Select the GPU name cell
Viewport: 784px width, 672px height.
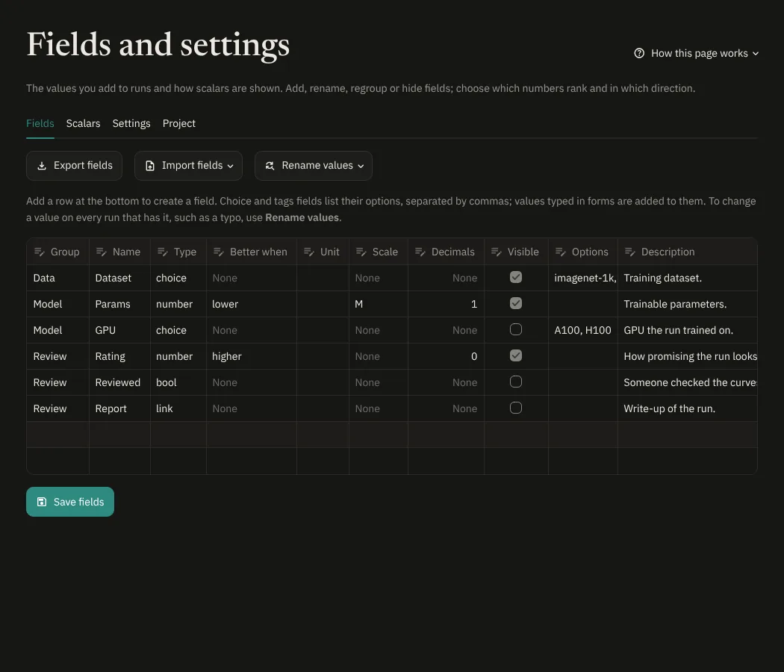119,330
